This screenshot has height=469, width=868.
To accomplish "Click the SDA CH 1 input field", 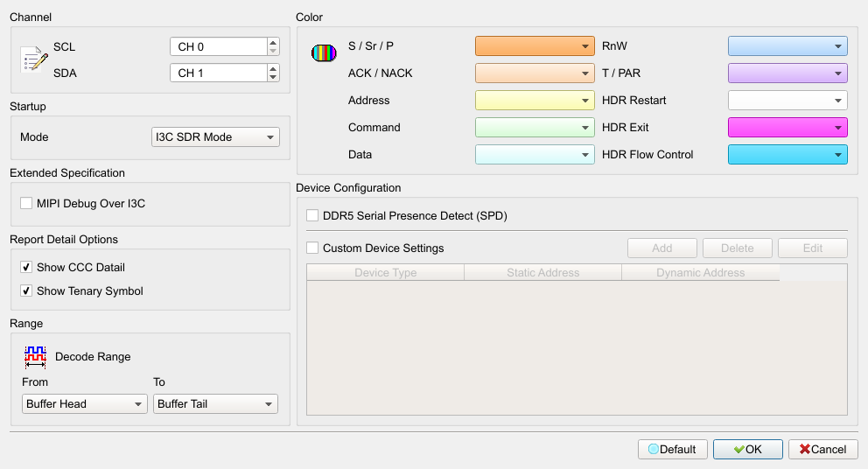I will pos(219,73).
